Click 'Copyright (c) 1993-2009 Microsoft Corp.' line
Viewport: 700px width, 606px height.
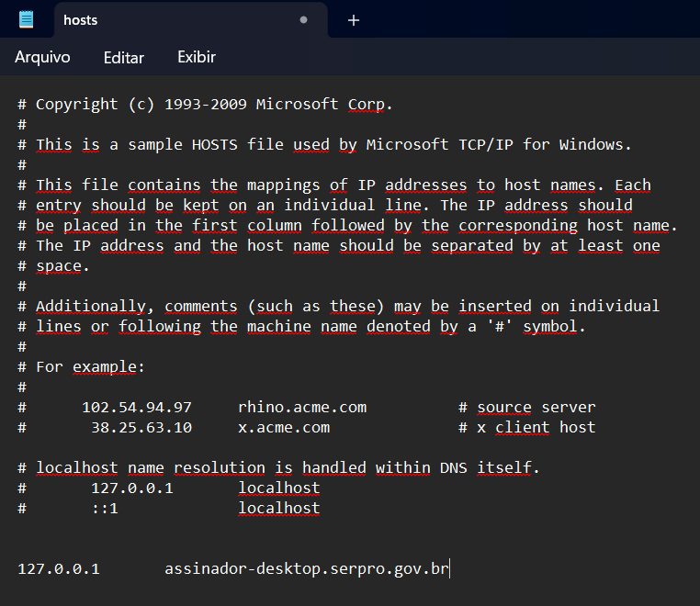pos(206,105)
